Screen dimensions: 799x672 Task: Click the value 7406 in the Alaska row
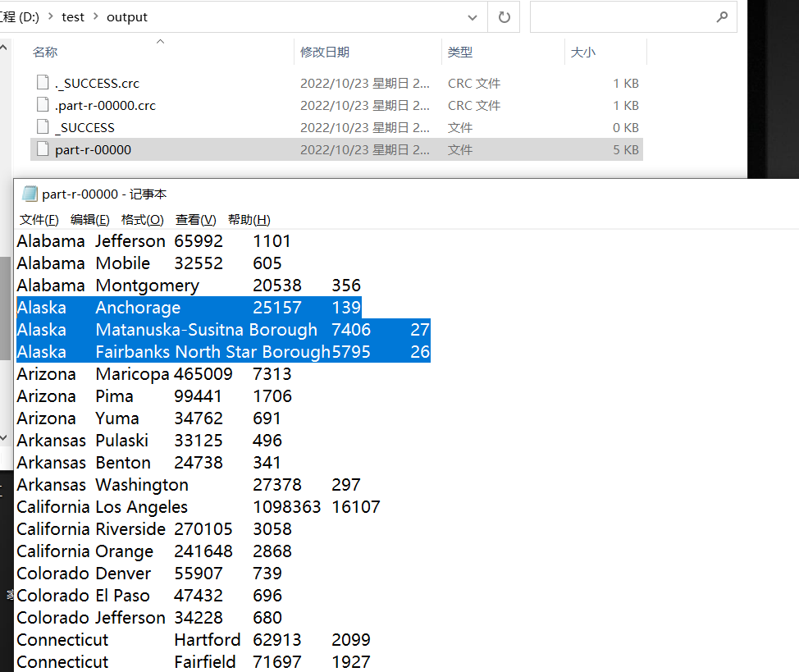coord(351,330)
